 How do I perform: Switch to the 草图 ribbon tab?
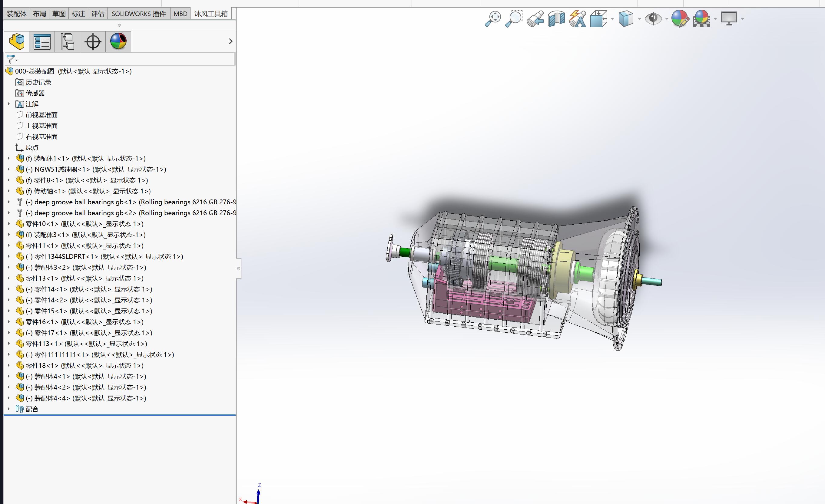(x=59, y=14)
